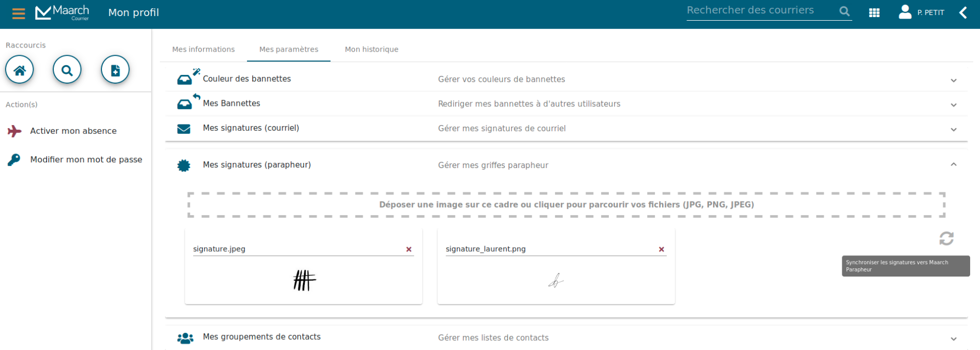Open Mon historique tab
Image resolution: width=980 pixels, height=350 pixels.
(x=372, y=49)
